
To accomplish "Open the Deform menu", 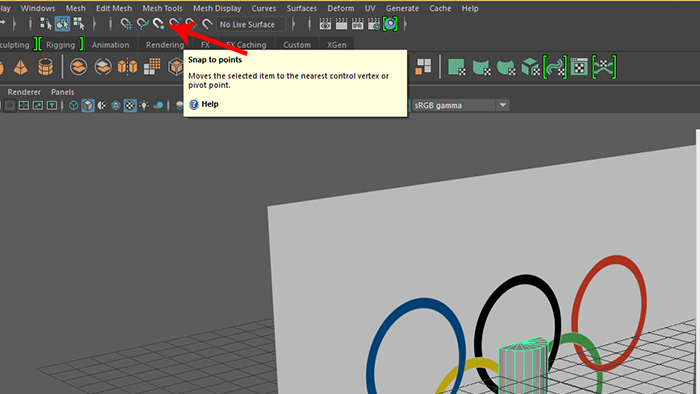I will coord(341,8).
